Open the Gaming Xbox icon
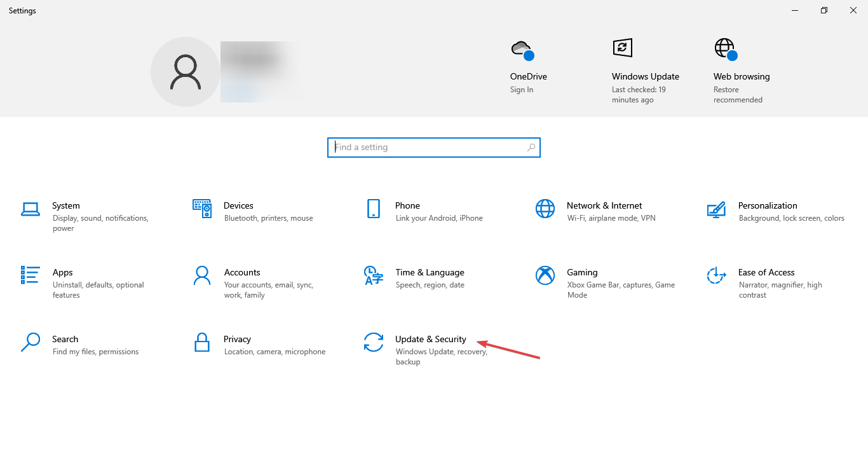 [545, 275]
